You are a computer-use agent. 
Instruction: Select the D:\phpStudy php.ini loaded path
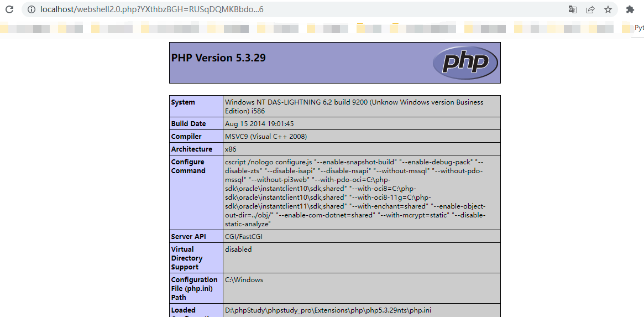click(x=328, y=310)
